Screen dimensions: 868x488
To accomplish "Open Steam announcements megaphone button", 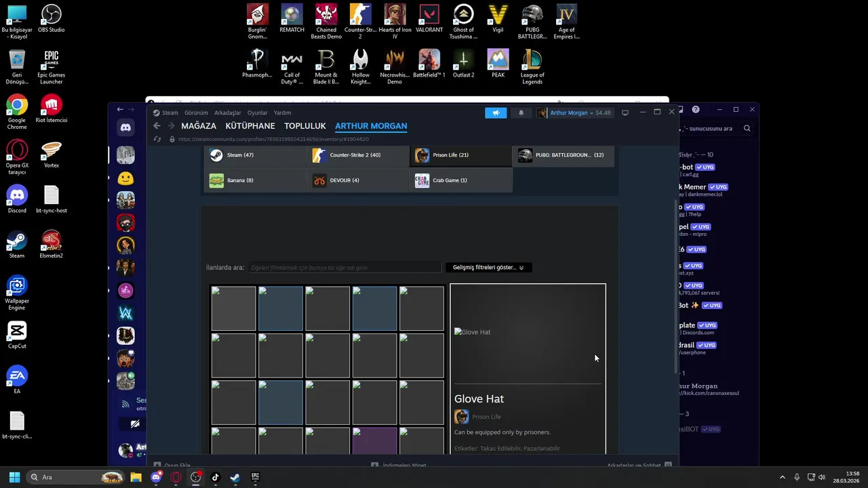I will pos(496,113).
